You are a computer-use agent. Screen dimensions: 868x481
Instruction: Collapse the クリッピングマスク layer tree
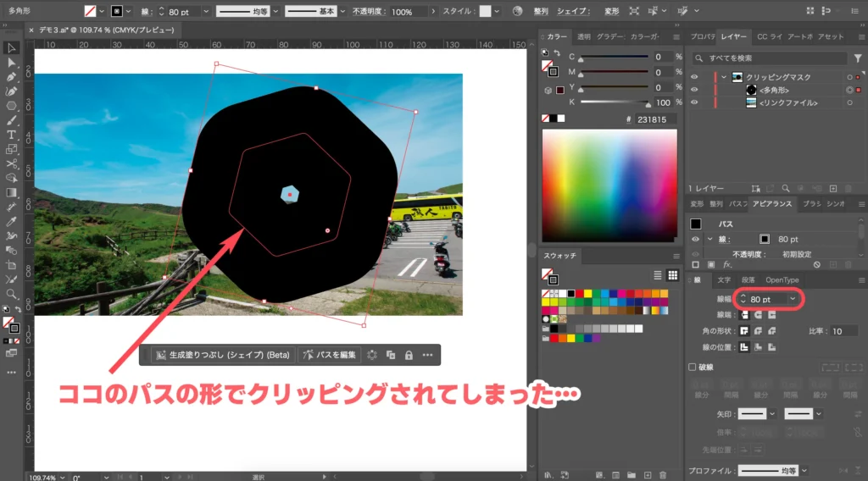(x=724, y=77)
